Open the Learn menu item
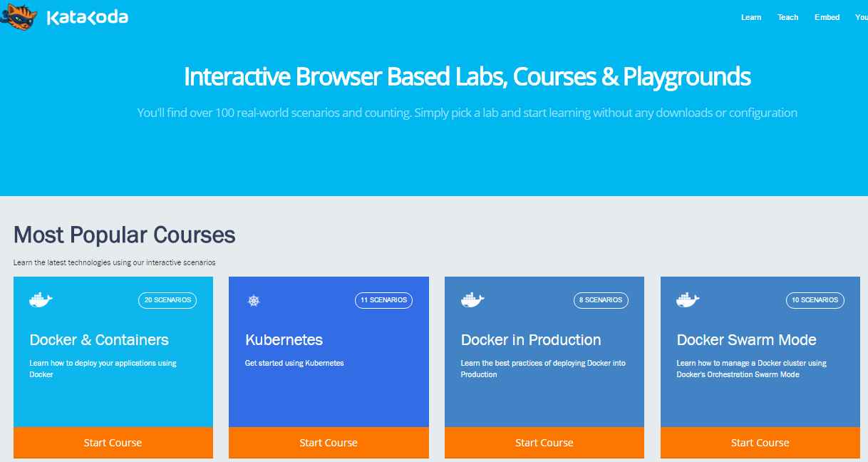Image resolution: width=868 pixels, height=462 pixels. click(751, 17)
